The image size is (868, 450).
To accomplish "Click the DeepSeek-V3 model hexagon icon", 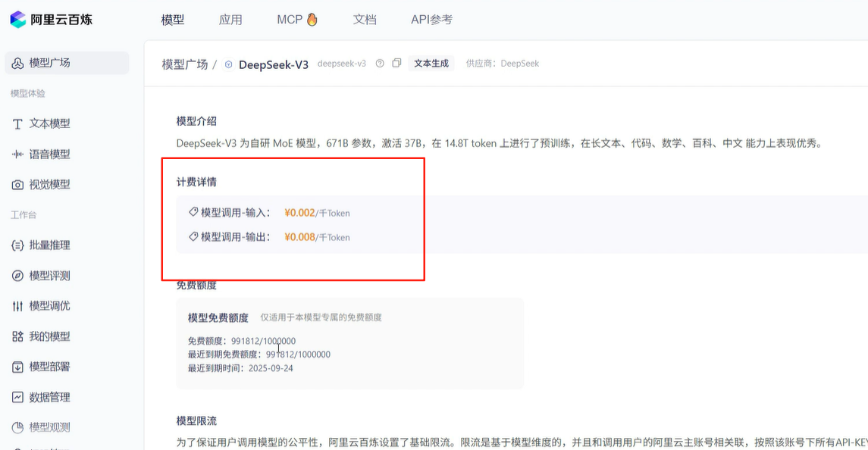I will coord(229,64).
